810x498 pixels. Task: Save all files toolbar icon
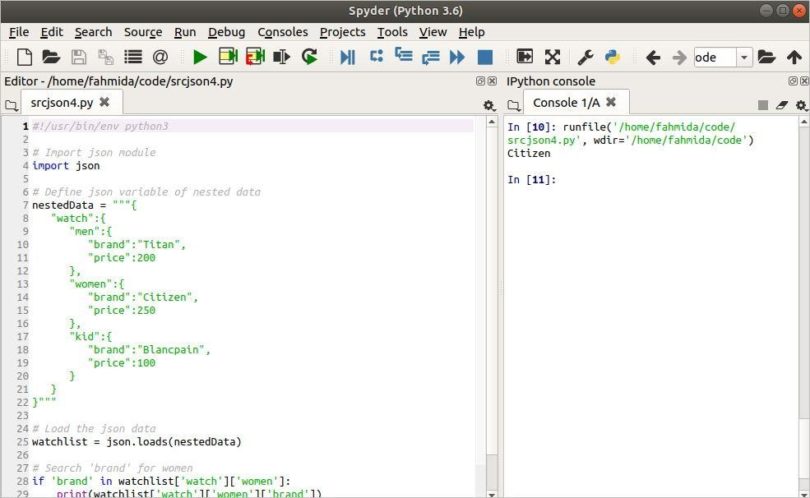click(105, 57)
